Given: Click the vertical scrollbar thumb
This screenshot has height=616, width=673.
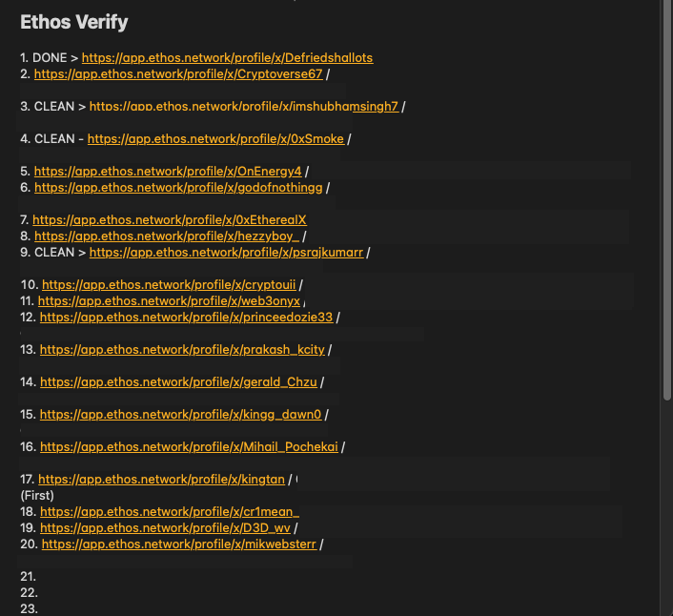Looking at the screenshot, I should [x=667, y=199].
